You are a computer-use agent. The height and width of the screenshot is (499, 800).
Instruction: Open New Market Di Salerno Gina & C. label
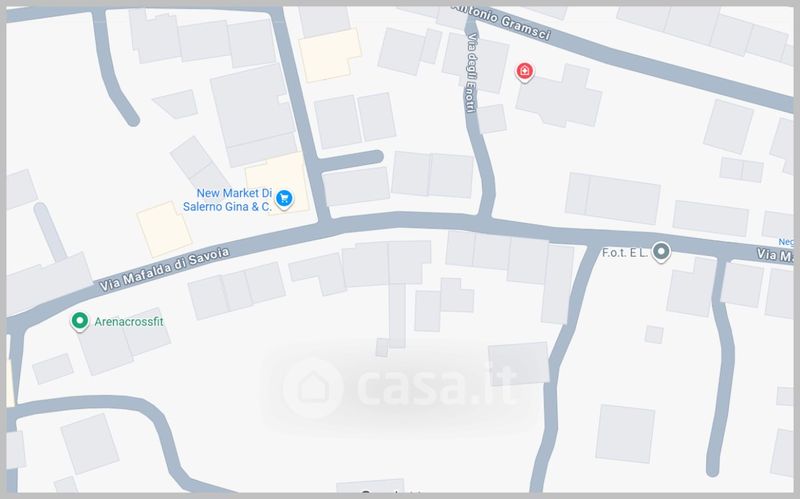click(228, 199)
